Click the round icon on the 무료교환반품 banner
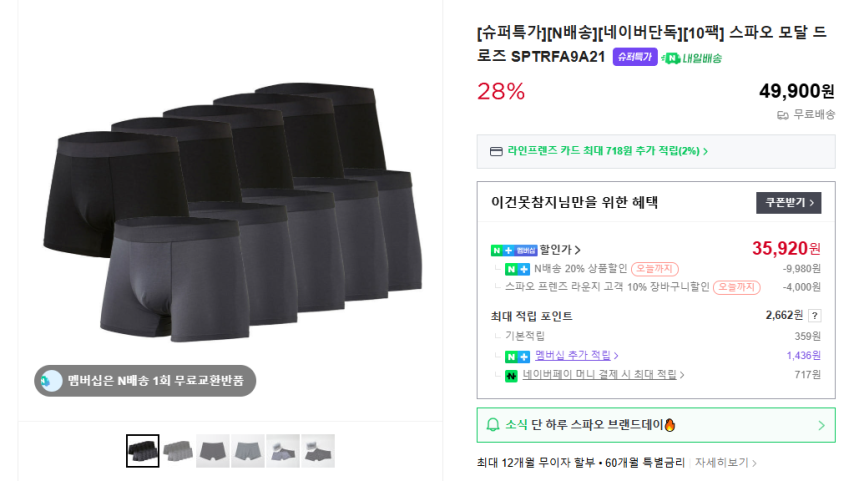 click(x=49, y=380)
